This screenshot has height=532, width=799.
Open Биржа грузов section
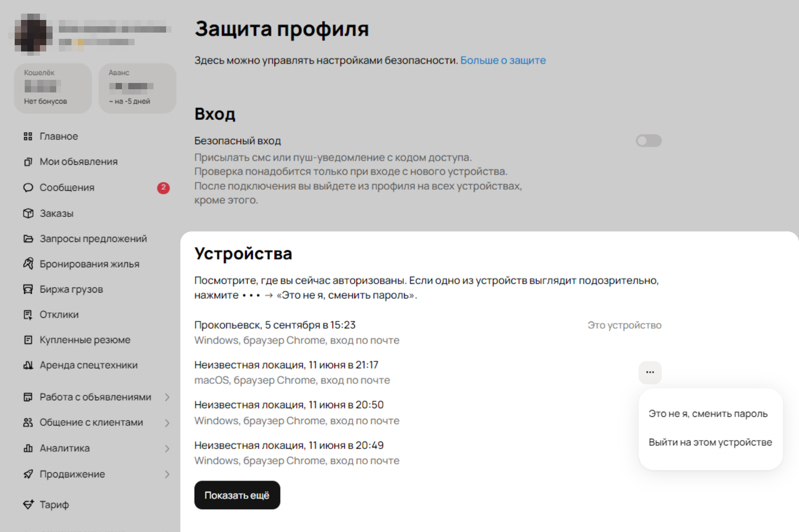tap(71, 289)
